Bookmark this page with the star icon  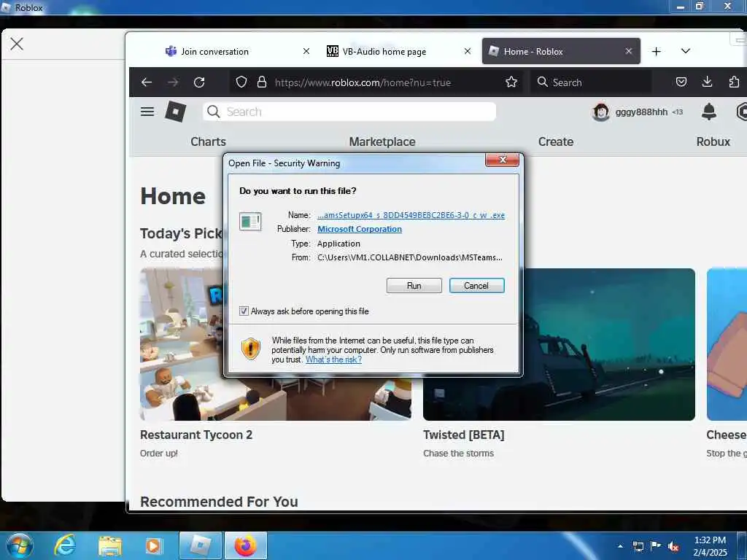tap(511, 82)
